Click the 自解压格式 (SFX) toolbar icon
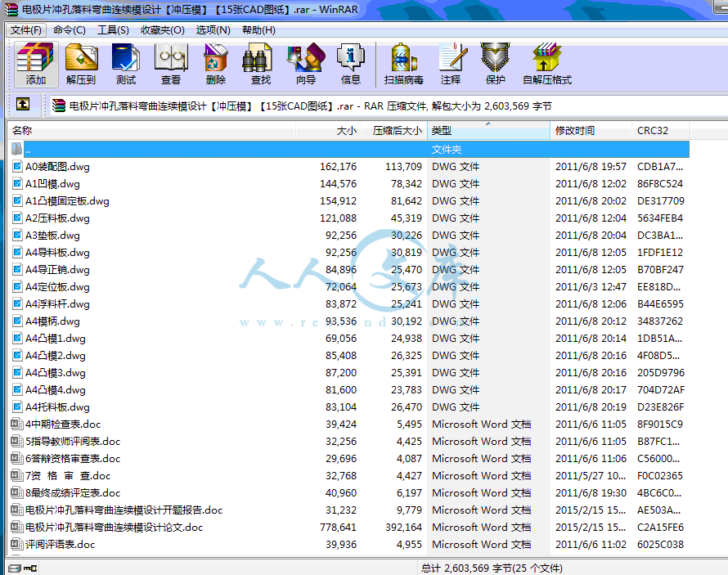 pyautogui.click(x=547, y=64)
